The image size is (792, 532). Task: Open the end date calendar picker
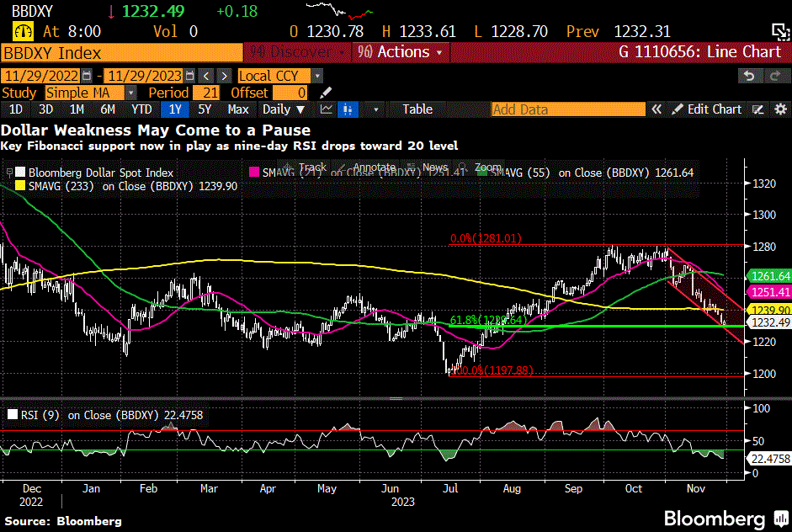point(190,76)
